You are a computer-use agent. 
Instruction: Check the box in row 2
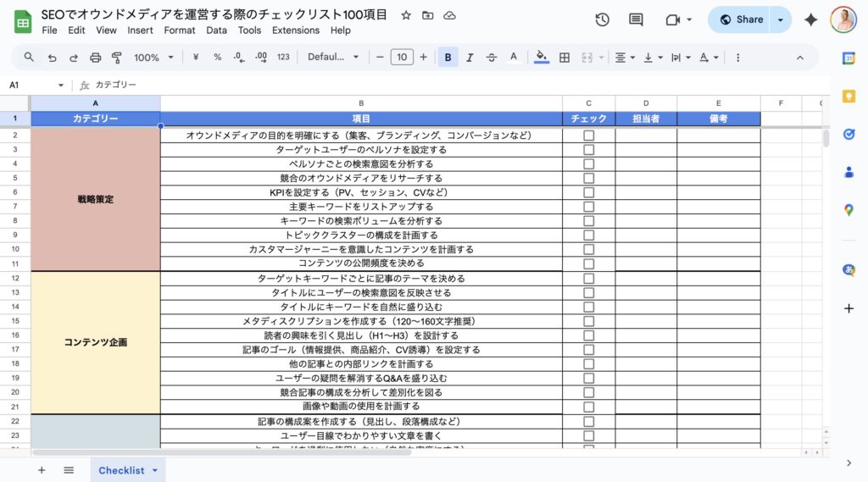pos(588,136)
